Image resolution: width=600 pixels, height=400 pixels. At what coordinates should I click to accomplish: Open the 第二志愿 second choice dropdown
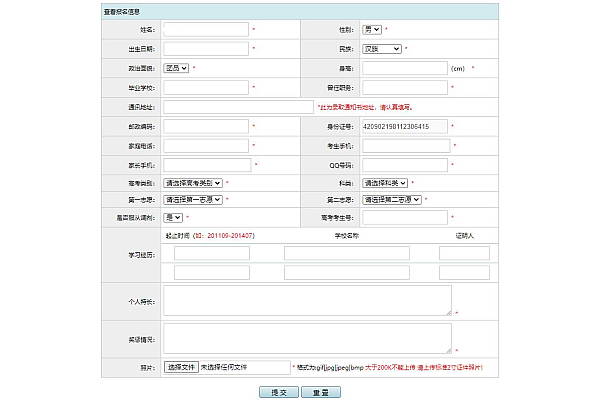click(391, 199)
